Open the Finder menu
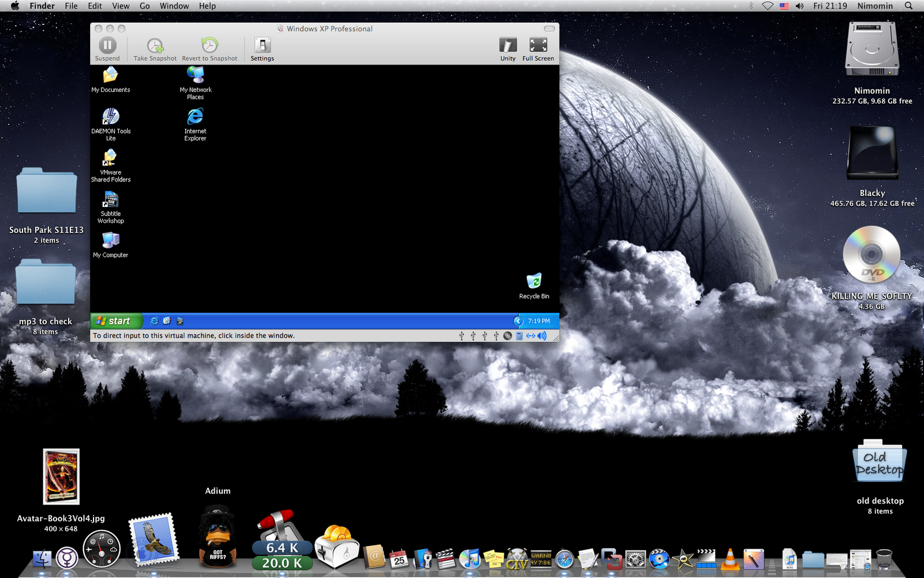Image resolution: width=924 pixels, height=578 pixels. tap(42, 6)
